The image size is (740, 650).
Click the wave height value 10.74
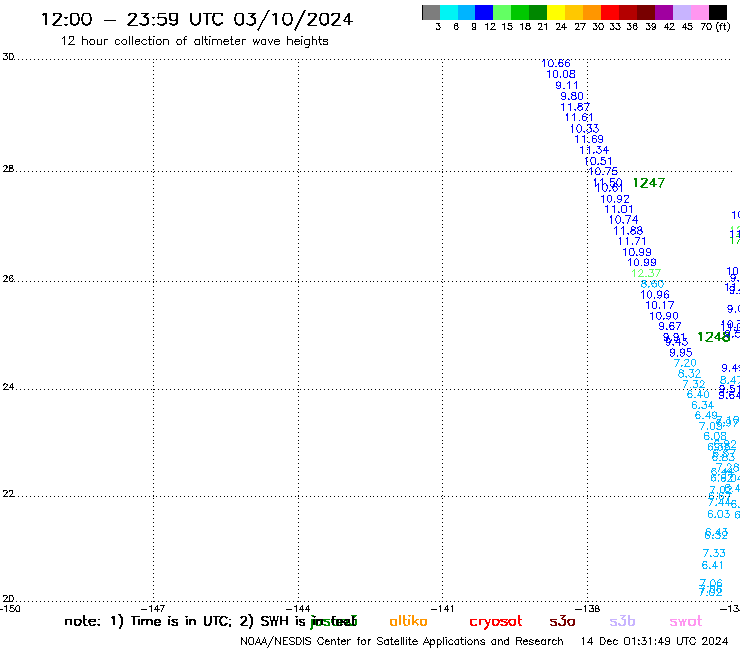pyautogui.click(x=623, y=219)
